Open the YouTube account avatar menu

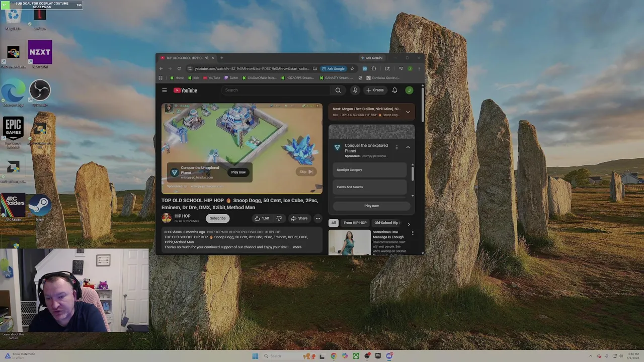tap(410, 90)
